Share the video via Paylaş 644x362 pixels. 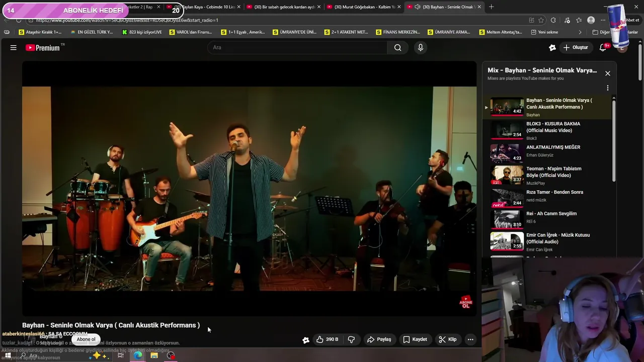pyautogui.click(x=379, y=339)
